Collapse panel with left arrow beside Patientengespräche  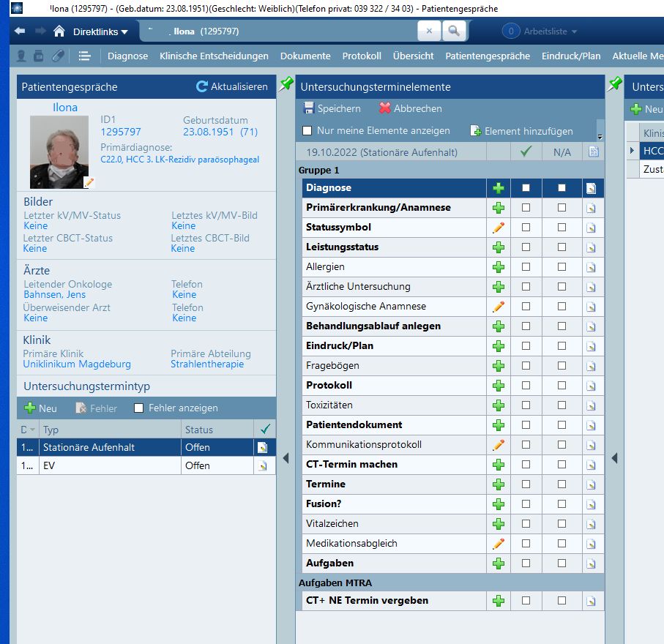pyautogui.click(x=286, y=458)
